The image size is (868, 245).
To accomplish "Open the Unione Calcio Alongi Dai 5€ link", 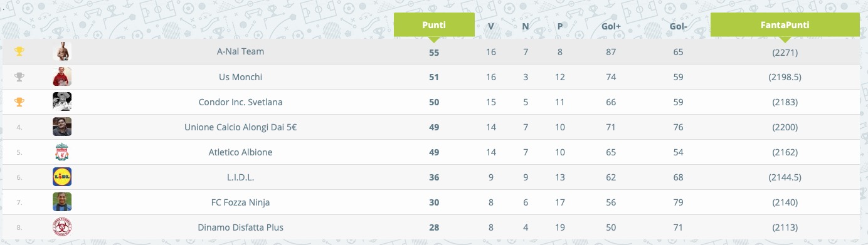I will [240, 127].
